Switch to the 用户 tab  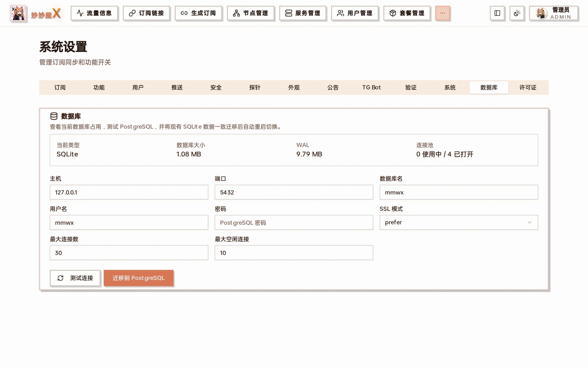[x=138, y=87]
